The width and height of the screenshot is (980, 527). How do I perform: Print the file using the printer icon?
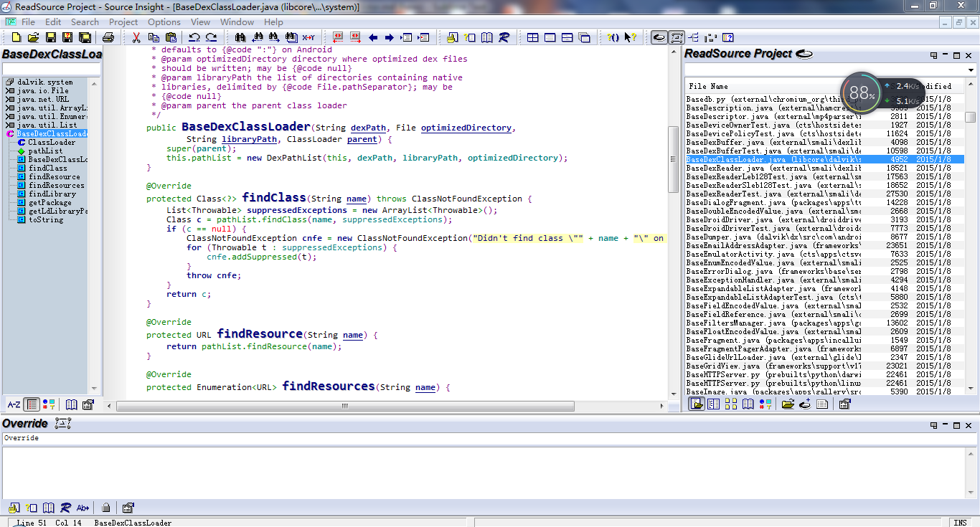tap(108, 37)
